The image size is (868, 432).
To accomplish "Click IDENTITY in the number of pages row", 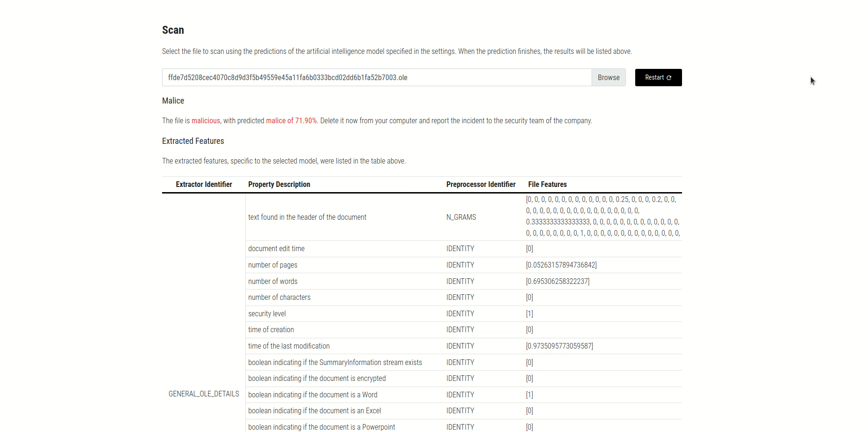I will click(x=460, y=265).
